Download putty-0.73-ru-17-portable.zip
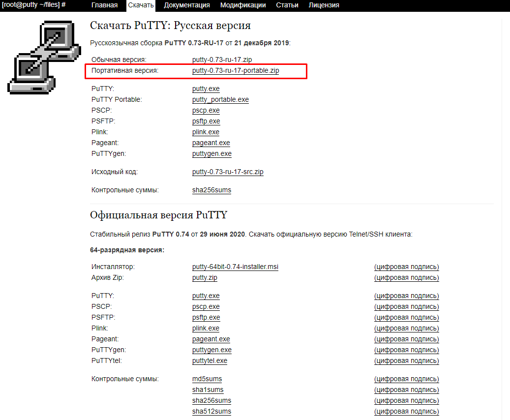This screenshot has width=510, height=420. click(236, 71)
